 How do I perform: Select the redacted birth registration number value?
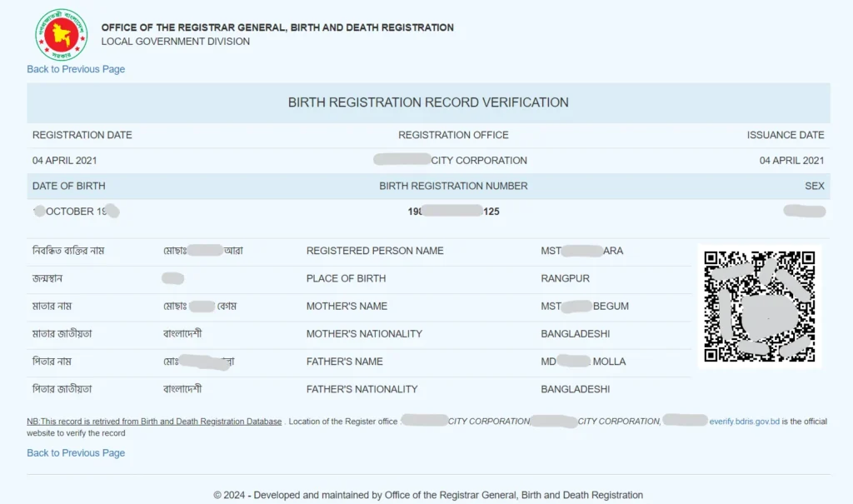pyautogui.click(x=453, y=212)
